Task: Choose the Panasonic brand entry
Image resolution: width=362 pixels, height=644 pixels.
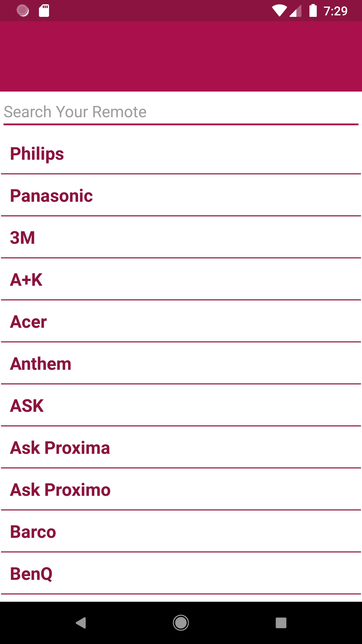Action: click(181, 196)
